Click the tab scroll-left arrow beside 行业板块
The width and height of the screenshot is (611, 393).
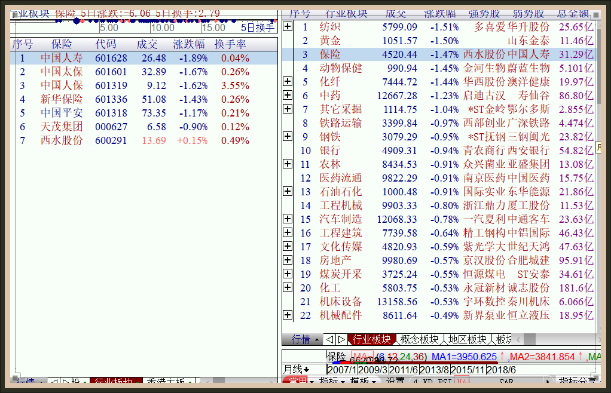(x=329, y=339)
